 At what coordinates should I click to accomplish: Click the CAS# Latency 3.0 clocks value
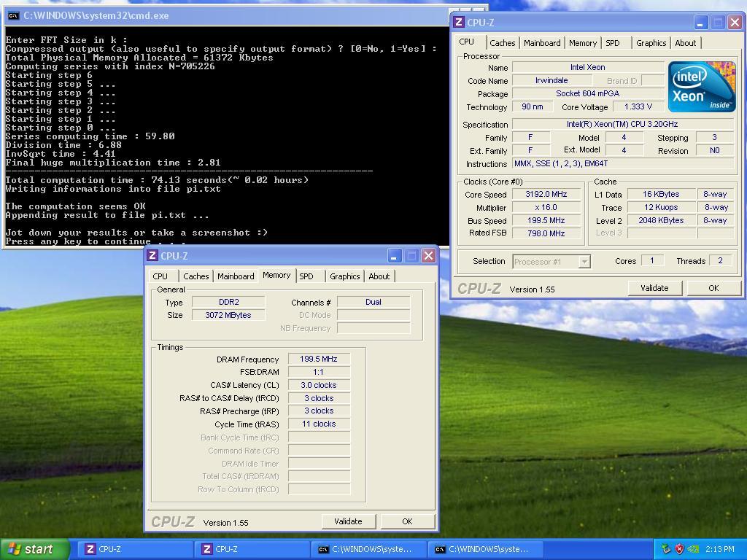tap(319, 385)
